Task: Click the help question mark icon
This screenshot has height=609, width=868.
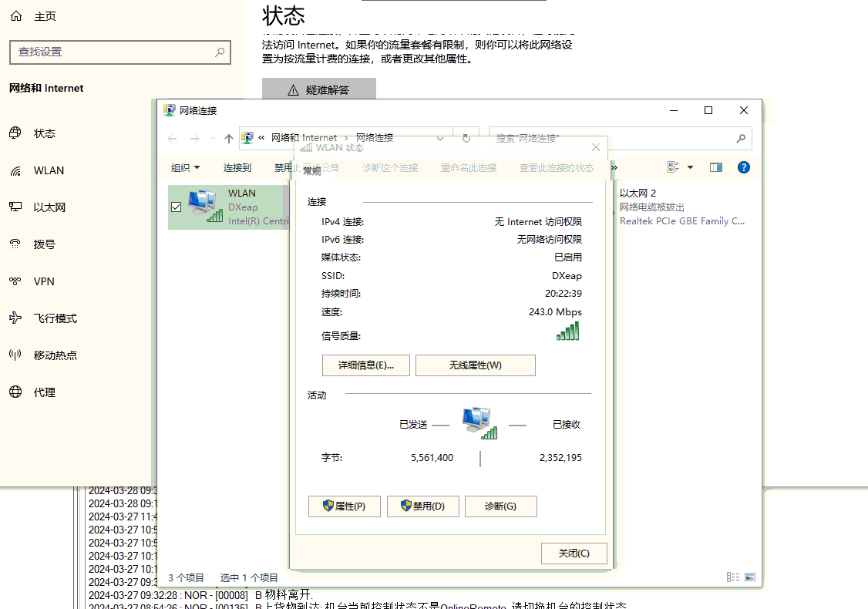Action: (743, 167)
